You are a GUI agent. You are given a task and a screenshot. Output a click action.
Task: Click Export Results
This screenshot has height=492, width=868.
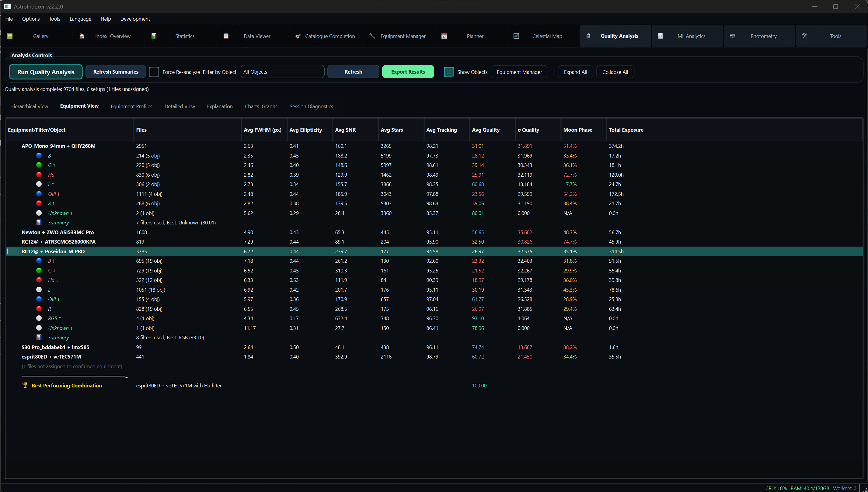[408, 72]
